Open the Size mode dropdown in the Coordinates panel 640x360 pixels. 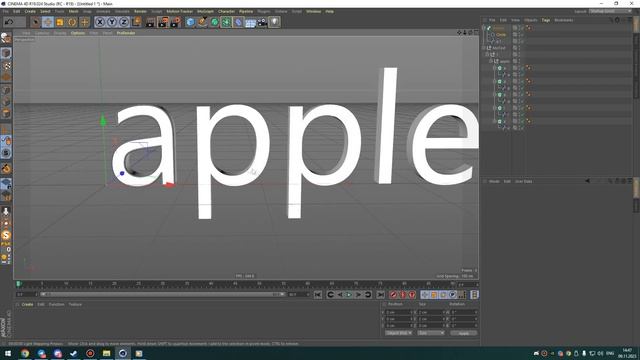[431, 333]
